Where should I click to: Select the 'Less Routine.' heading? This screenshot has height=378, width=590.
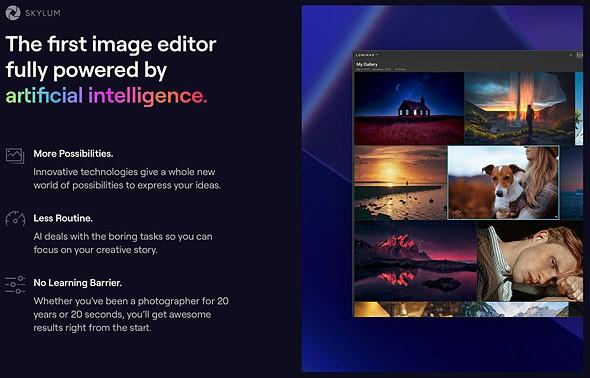click(x=63, y=218)
